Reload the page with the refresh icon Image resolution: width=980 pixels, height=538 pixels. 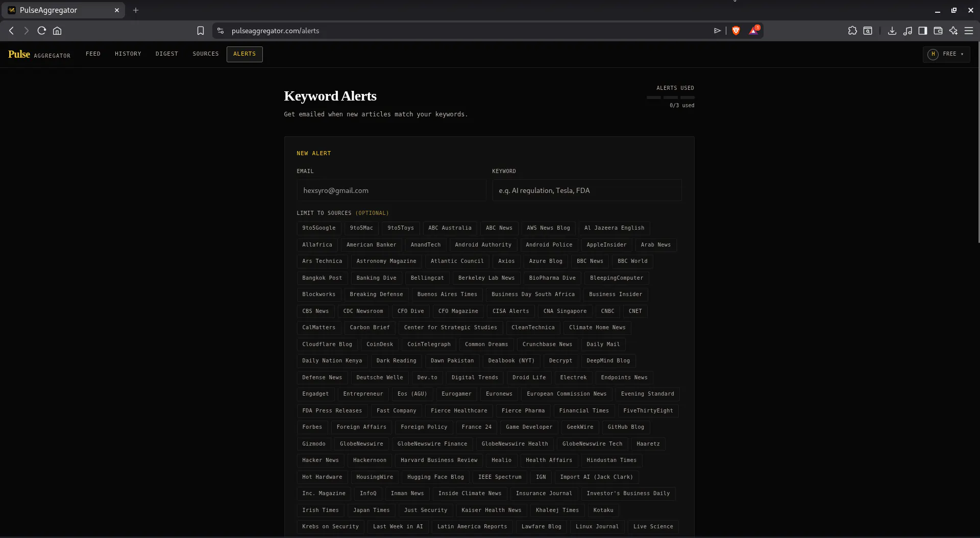pyautogui.click(x=42, y=31)
